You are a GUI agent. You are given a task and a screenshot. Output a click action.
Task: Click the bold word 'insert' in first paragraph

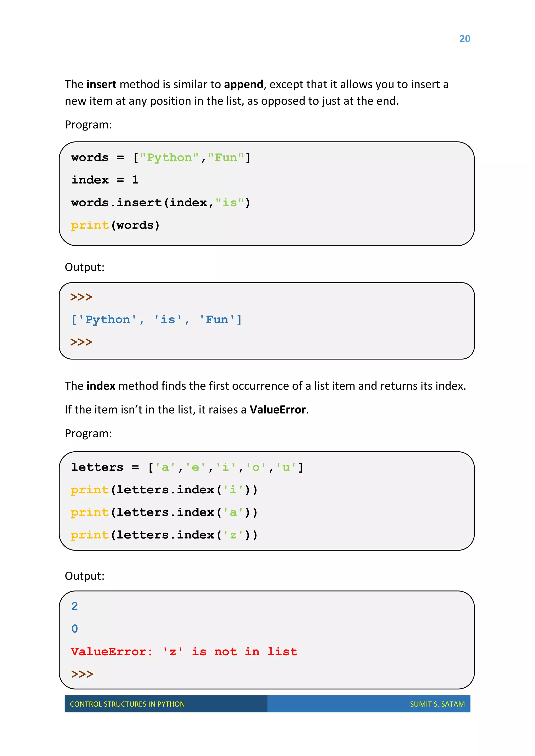101,85
